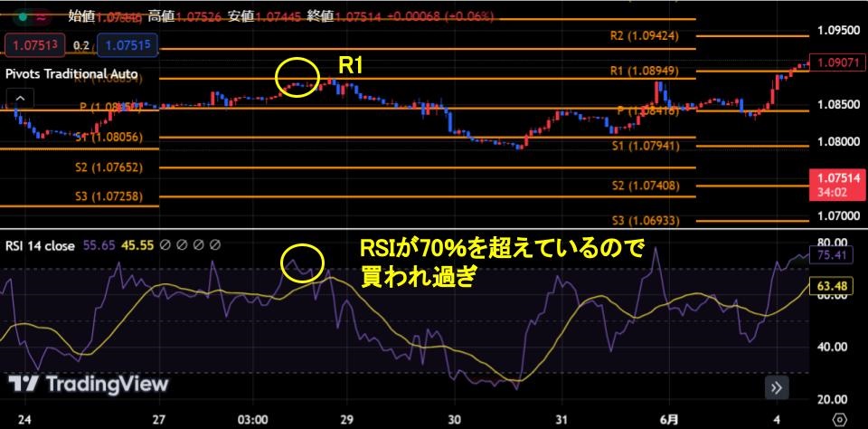868x429 pixels.
Task: Click the blue buy price button 1.07515
Action: coord(127,45)
